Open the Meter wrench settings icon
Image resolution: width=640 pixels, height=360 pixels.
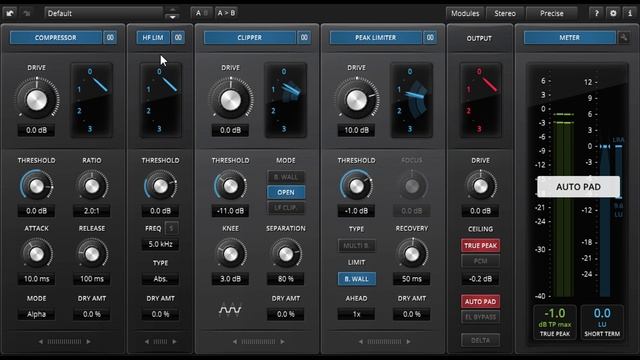point(624,38)
